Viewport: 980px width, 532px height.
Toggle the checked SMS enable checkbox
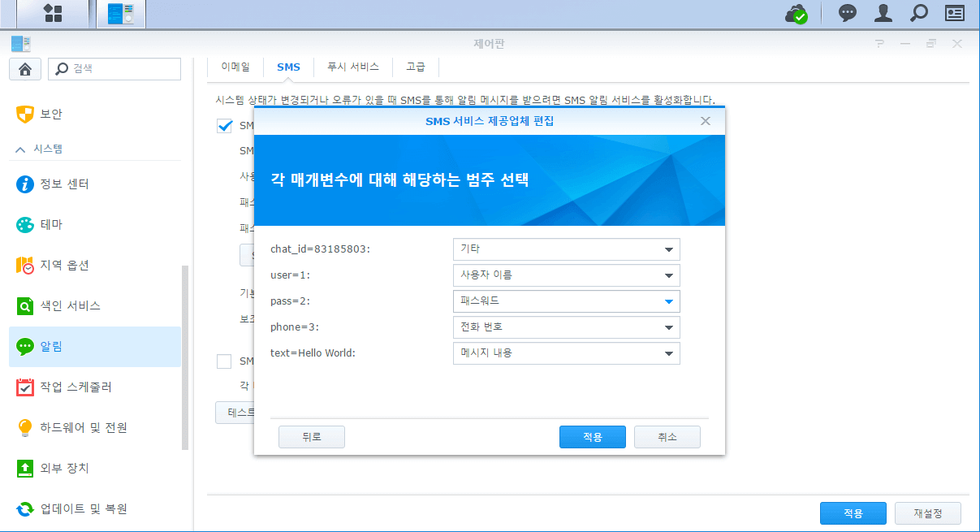(224, 126)
